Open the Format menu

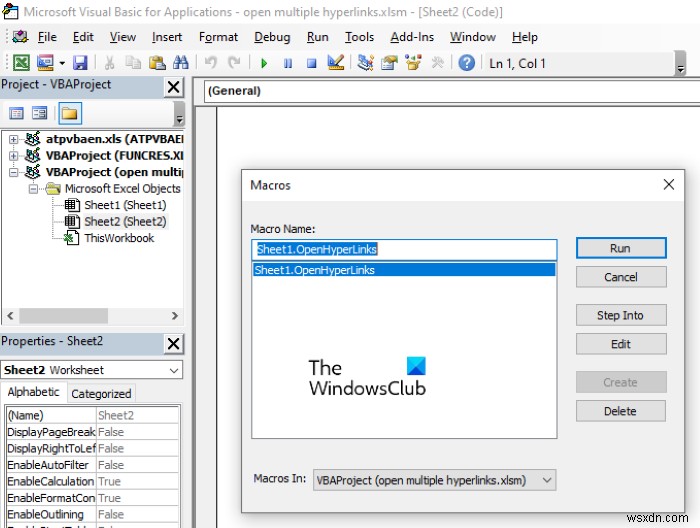point(218,37)
